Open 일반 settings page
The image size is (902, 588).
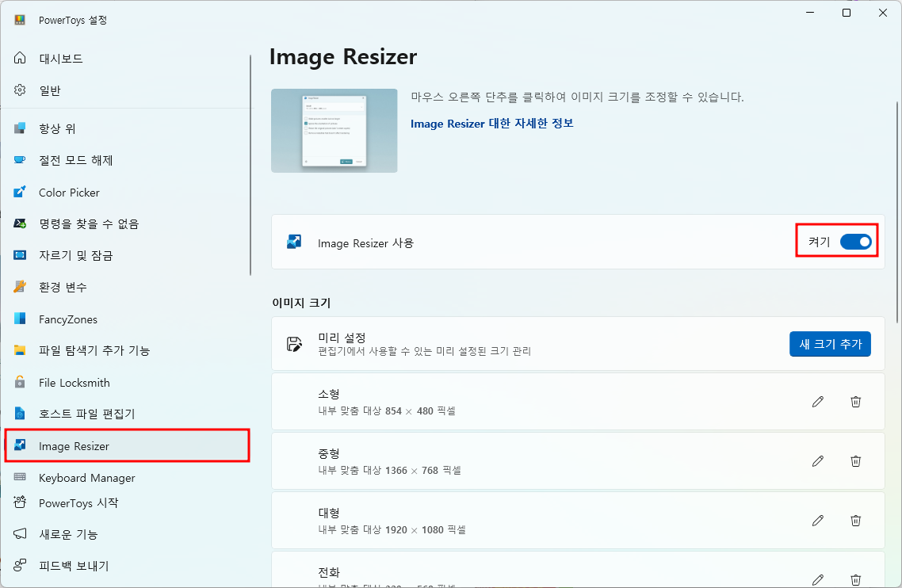127,90
